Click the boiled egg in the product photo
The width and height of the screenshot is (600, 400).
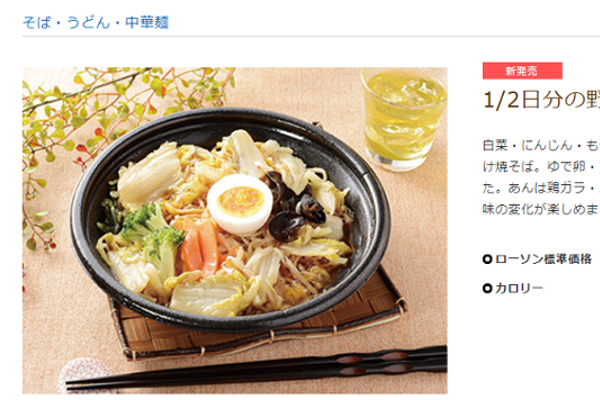point(240,204)
